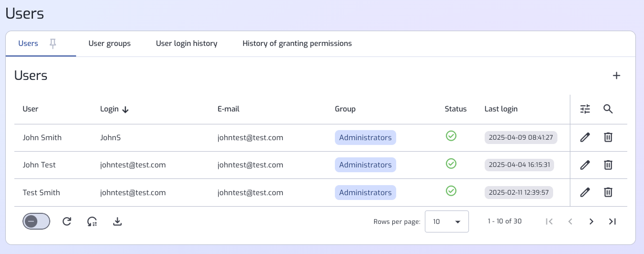
Task: Toggle John Smith's active status checkmark
Action: click(451, 136)
